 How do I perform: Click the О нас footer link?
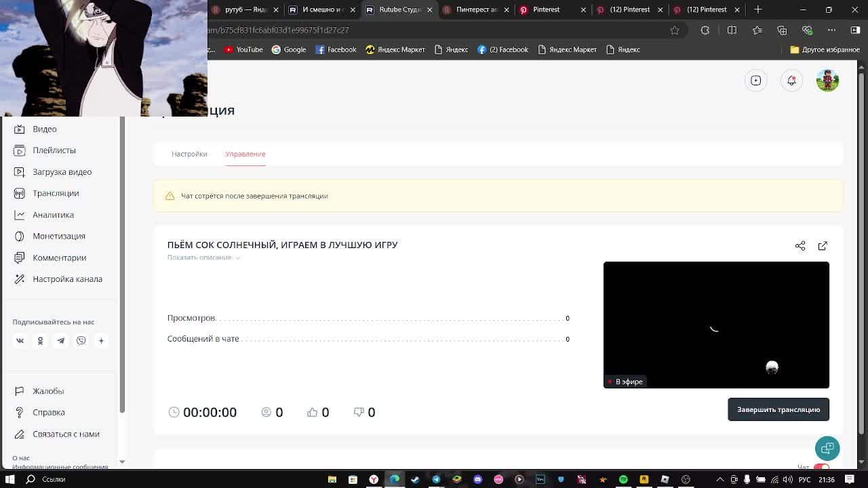(x=21, y=458)
